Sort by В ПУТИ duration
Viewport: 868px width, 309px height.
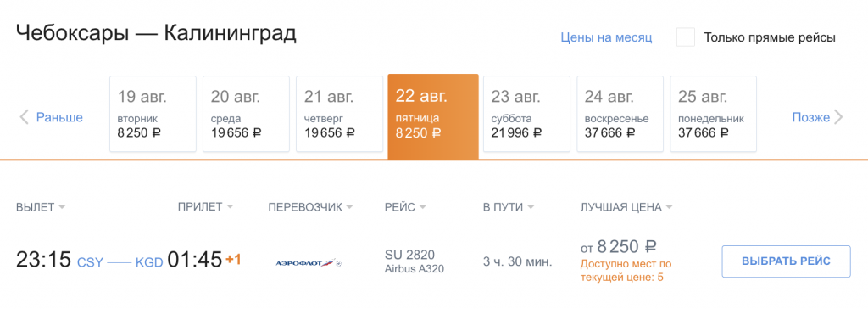[x=531, y=207]
